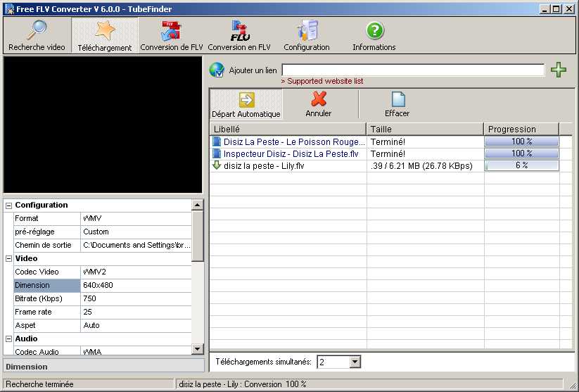
Task: Click file icon of Le Poisson Rouge row
Action: pos(217,141)
